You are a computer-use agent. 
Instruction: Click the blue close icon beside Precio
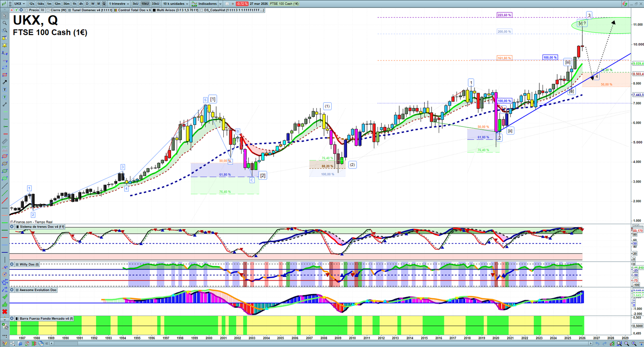21,10
